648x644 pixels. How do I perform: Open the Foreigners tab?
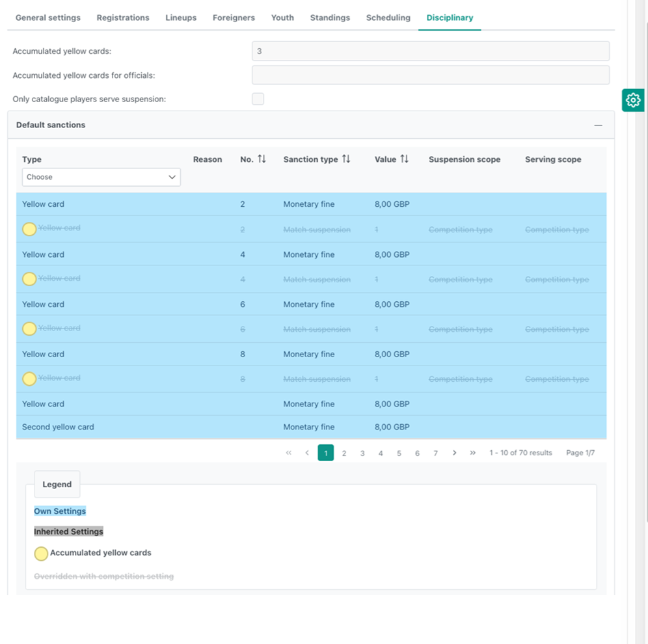coord(234,18)
